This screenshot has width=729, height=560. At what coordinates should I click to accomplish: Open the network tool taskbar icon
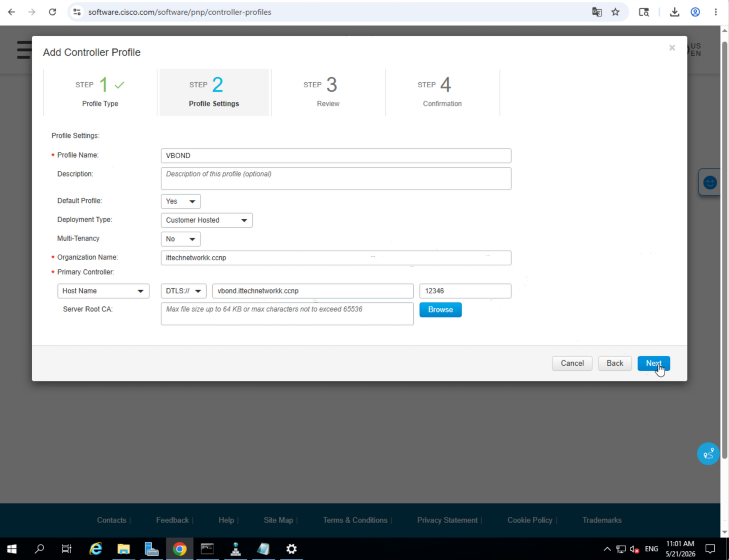tap(236, 549)
